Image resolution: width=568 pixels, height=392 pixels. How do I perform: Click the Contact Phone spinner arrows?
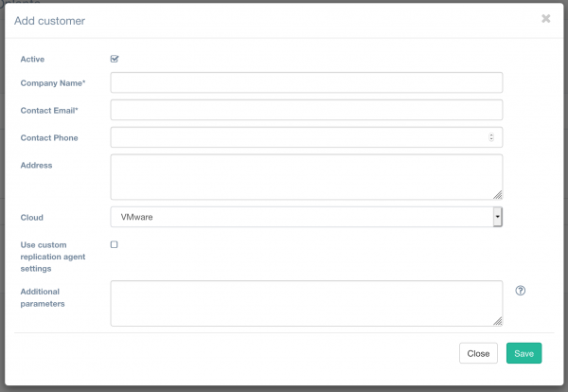[491, 137]
